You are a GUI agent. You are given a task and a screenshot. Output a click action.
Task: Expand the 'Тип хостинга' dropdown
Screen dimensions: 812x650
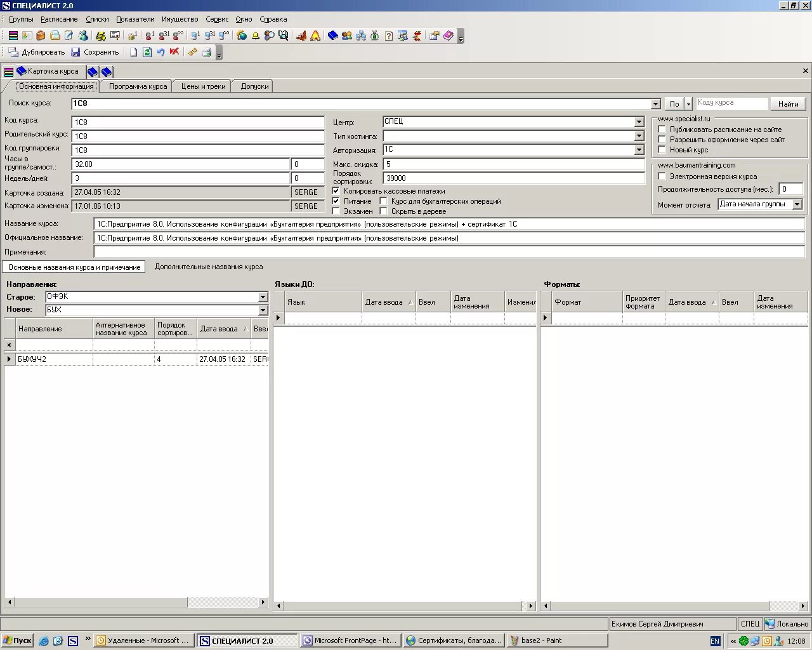pos(639,136)
